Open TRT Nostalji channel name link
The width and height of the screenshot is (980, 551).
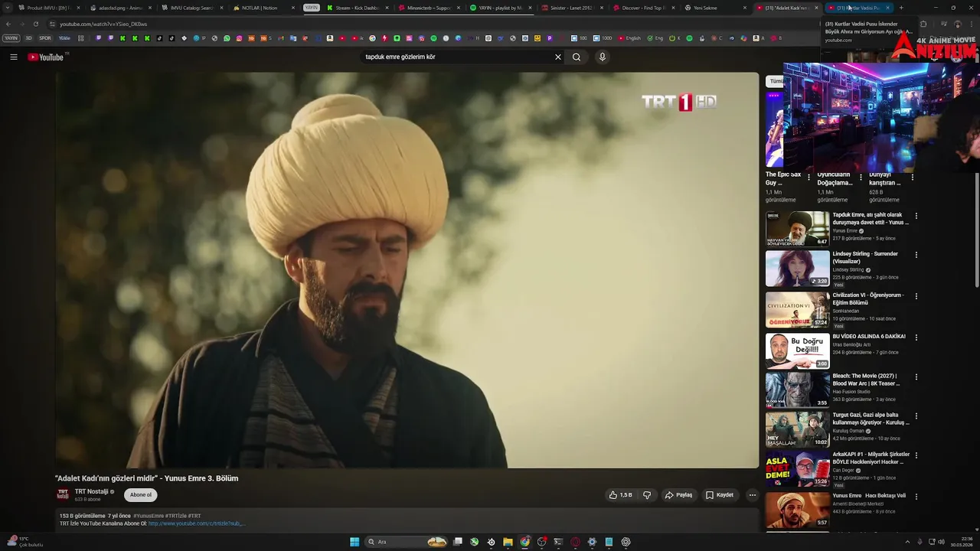pyautogui.click(x=91, y=491)
